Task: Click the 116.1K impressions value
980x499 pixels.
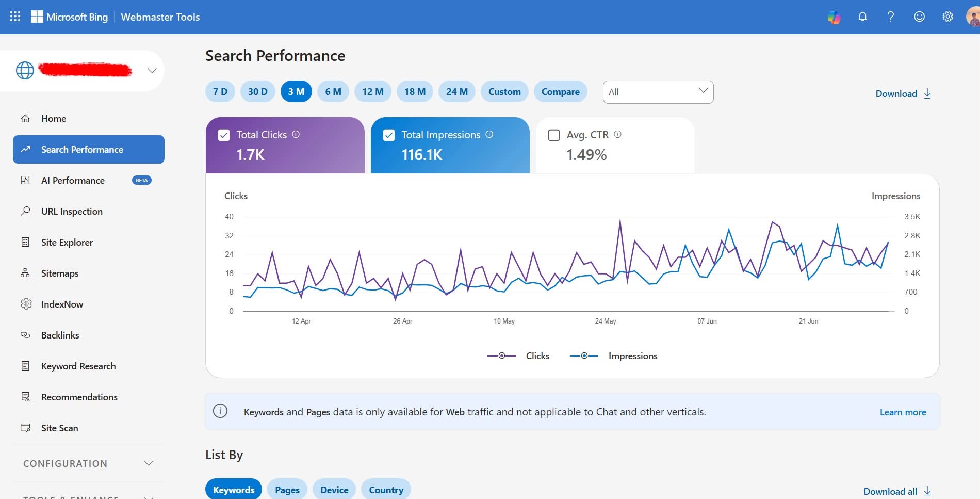Action: (x=422, y=155)
